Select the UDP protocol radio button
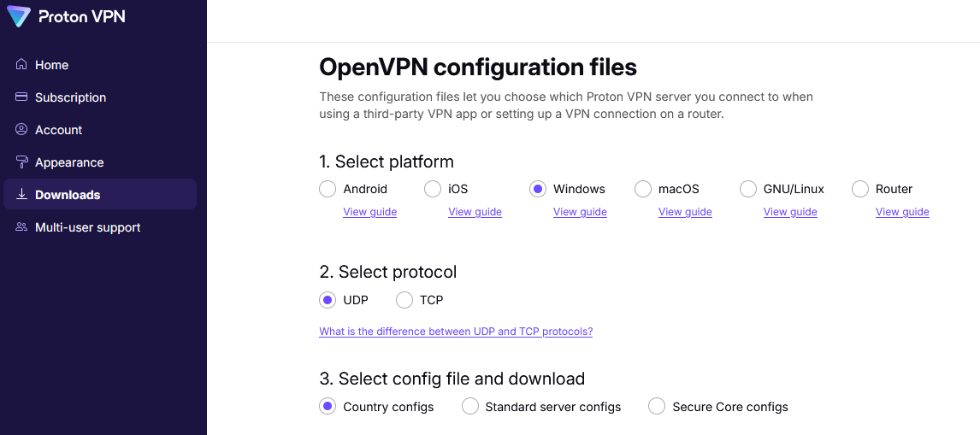The height and width of the screenshot is (435, 980). tap(328, 300)
